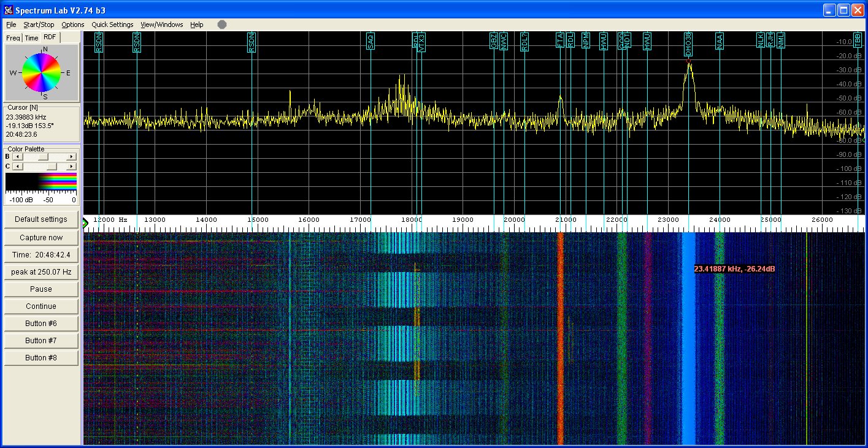The image size is (868, 448).
Task: Click the RJH station marker label
Action: (770, 40)
